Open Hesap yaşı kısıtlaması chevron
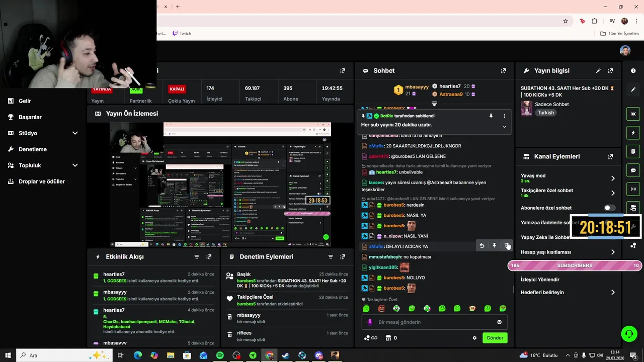The height and width of the screenshot is (362, 644). (x=613, y=252)
